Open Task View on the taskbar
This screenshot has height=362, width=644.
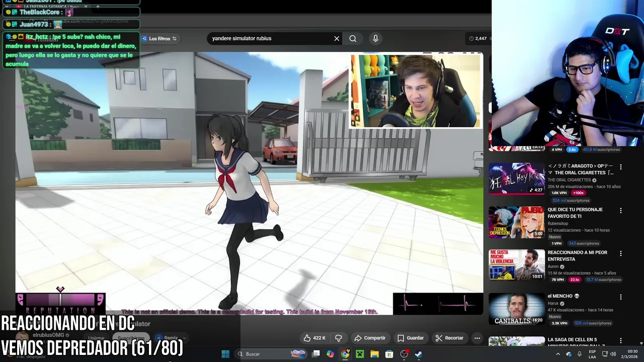pyautogui.click(x=316, y=354)
